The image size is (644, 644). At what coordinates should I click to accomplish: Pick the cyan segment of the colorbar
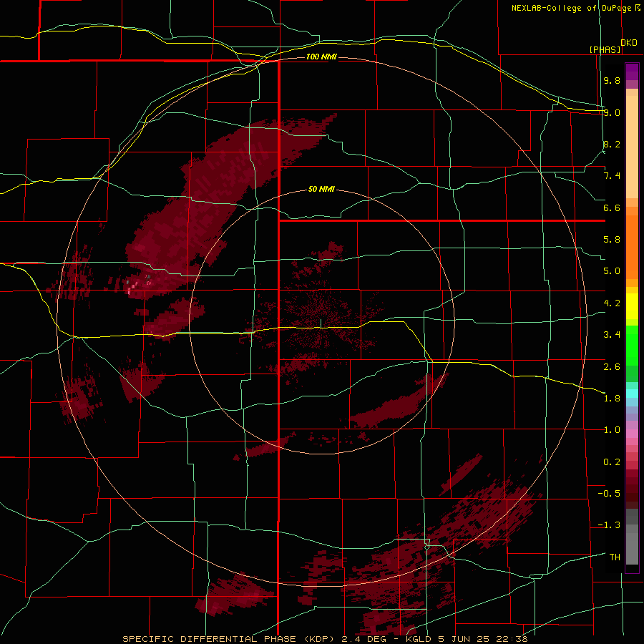[x=632, y=394]
